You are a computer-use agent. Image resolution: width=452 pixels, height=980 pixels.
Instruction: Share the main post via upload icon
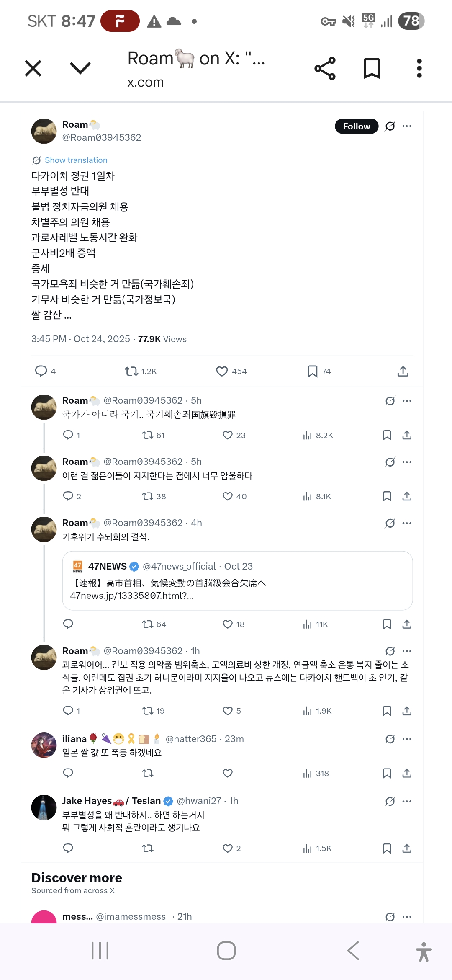tap(403, 371)
